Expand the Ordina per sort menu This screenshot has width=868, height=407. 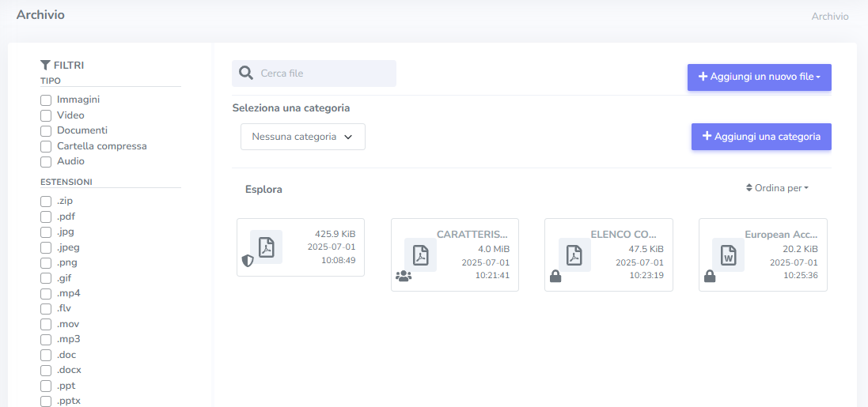pos(777,188)
